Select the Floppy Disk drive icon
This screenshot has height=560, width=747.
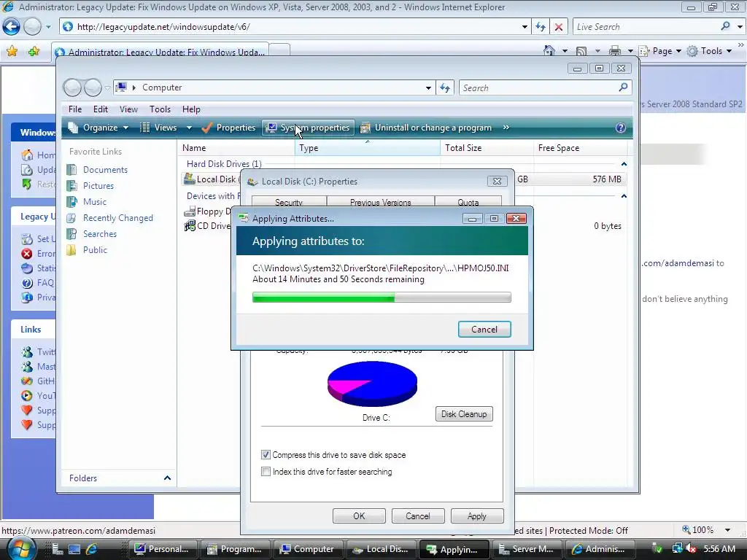pos(190,211)
